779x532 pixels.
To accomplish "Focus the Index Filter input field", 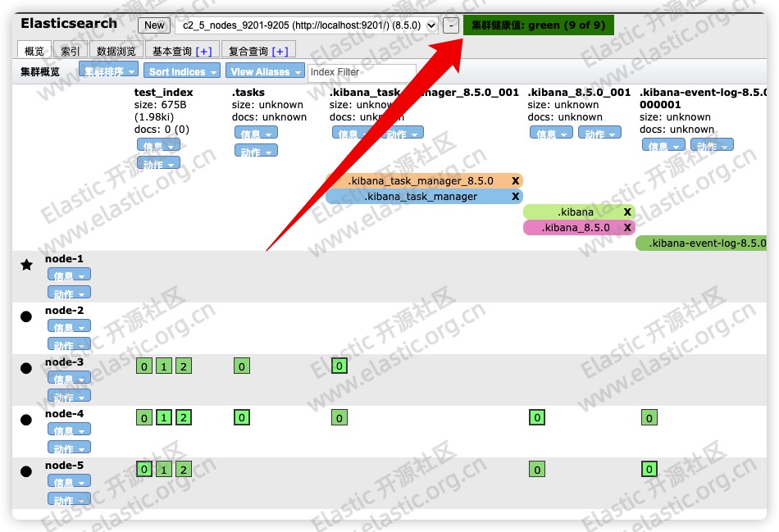I will pos(362,72).
